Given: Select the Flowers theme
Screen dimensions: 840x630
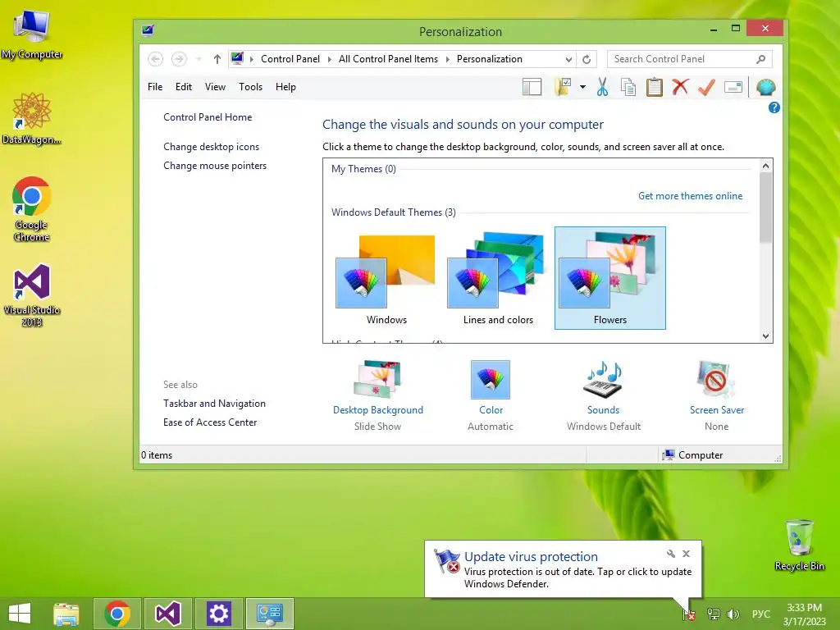Looking at the screenshot, I should pos(610,279).
